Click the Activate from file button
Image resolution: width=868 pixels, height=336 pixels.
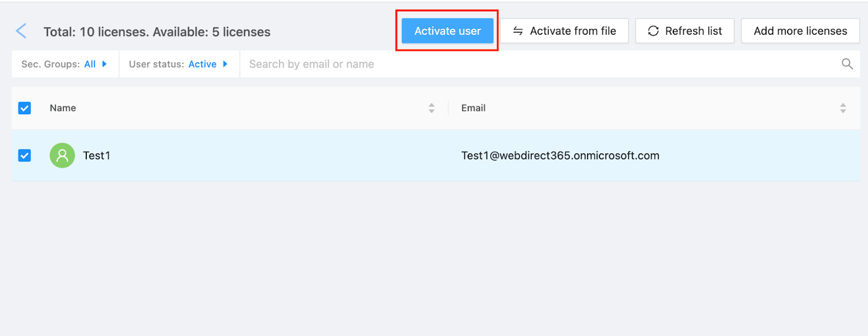pyautogui.click(x=564, y=31)
